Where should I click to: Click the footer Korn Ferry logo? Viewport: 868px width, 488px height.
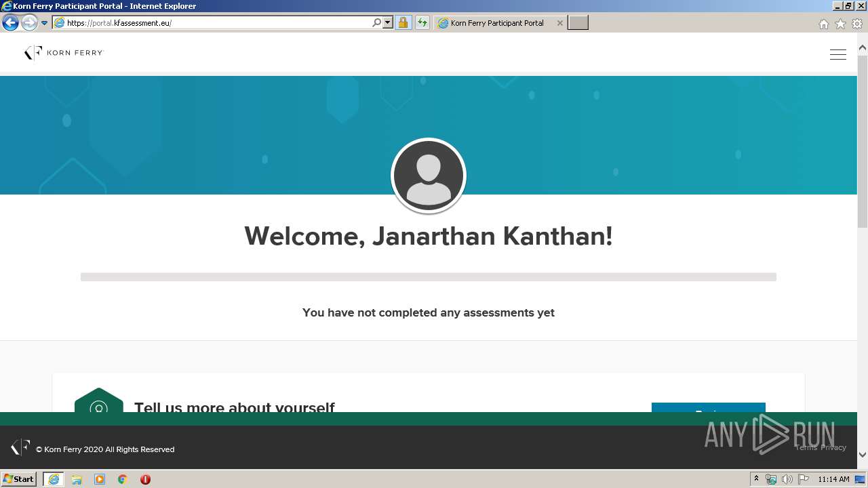pyautogui.click(x=20, y=447)
